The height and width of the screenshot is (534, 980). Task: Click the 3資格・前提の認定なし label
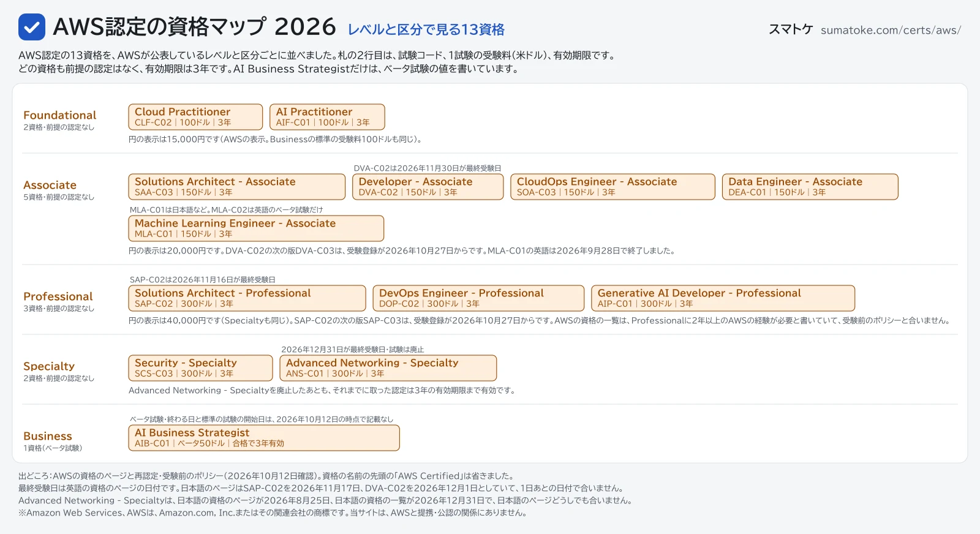pyautogui.click(x=59, y=309)
